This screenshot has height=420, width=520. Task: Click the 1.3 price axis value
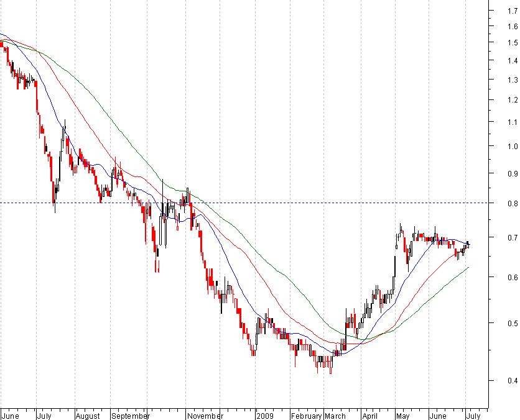513,80
